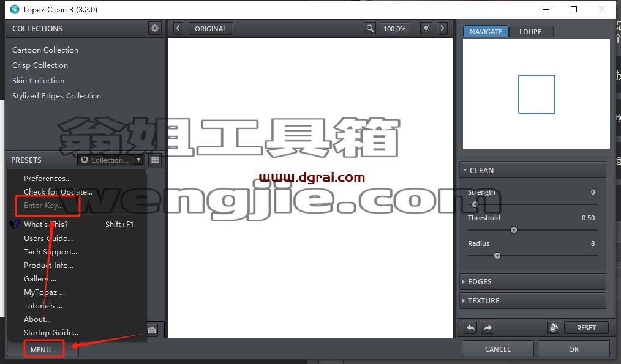This screenshot has width=621, height=364.
Task: Open Startup Guide... menu item
Action: click(x=51, y=332)
